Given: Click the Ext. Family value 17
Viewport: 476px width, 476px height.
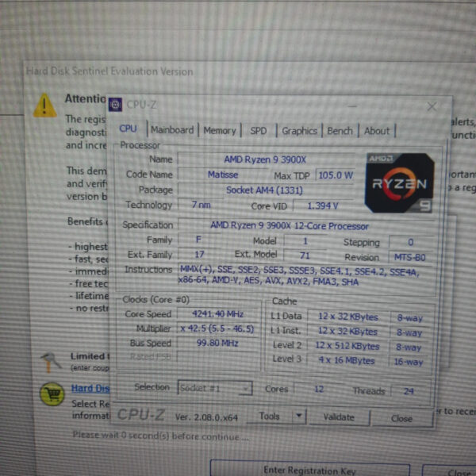Looking at the screenshot, I should coord(199,254).
